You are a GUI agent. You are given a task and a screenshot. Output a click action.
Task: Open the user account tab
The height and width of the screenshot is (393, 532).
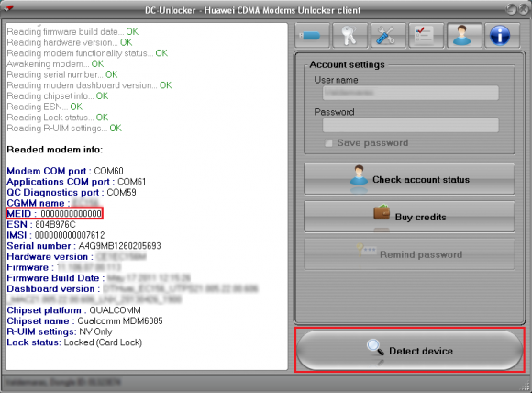pos(464,35)
